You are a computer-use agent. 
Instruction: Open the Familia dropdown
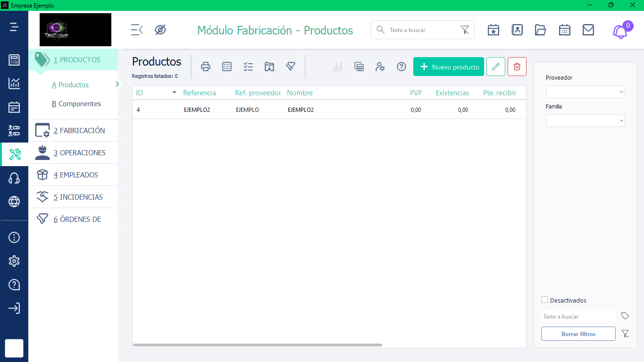585,121
